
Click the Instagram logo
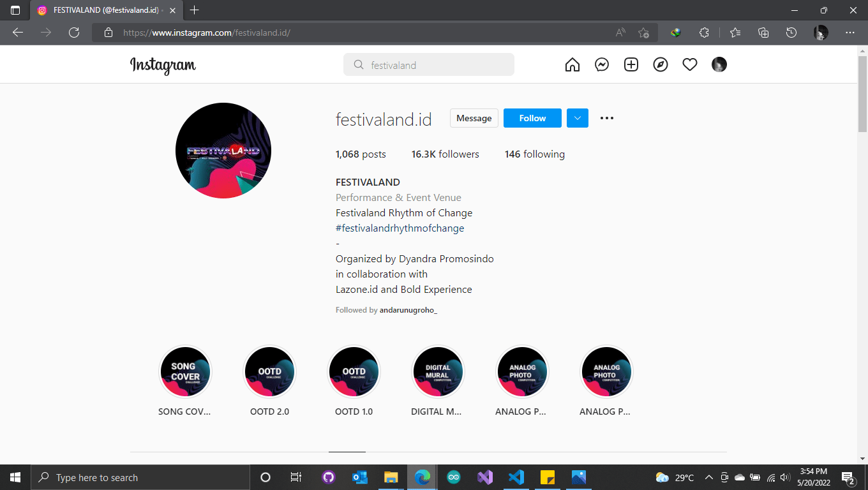163,65
